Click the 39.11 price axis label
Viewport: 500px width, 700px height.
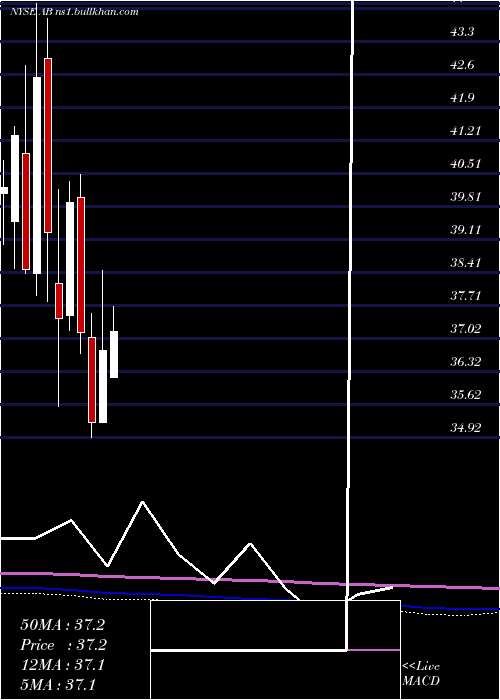click(465, 230)
